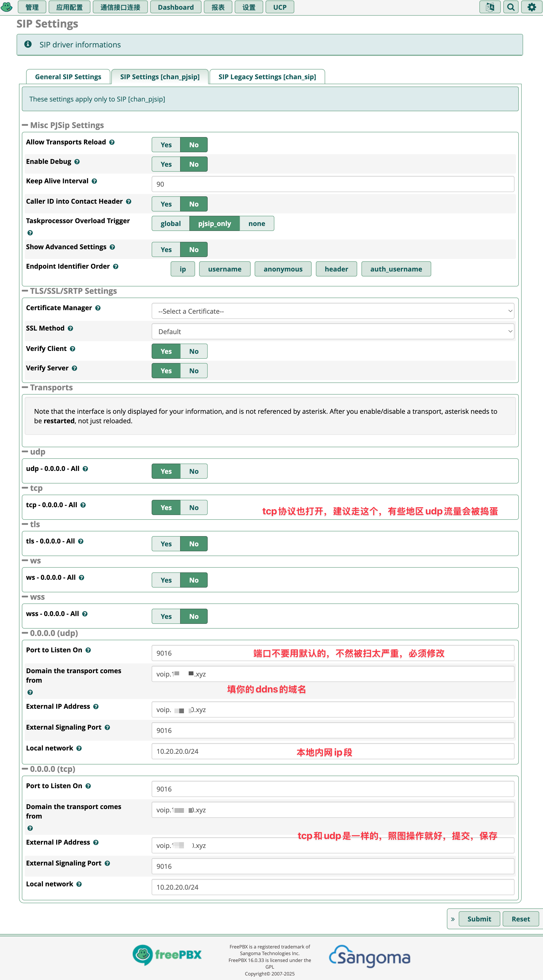Set Enable Debug to Yes

coord(166,164)
